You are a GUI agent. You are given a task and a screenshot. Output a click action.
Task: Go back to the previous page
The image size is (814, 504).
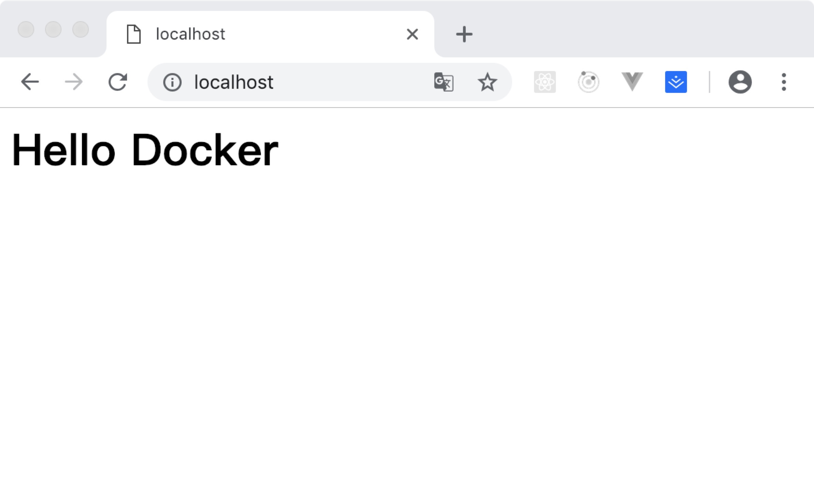click(30, 82)
